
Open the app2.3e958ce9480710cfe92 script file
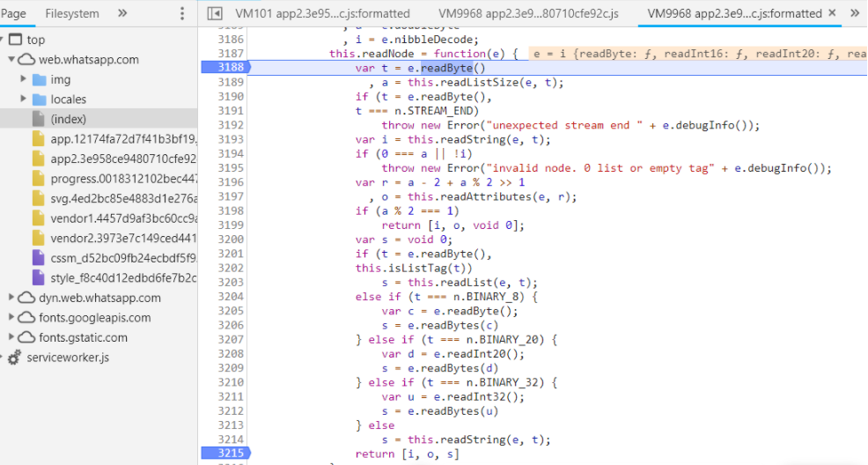click(123, 159)
